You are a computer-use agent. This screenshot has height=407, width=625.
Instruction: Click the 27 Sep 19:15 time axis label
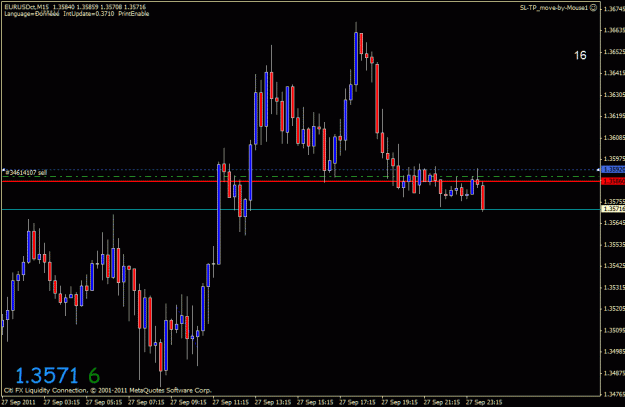(x=399, y=402)
